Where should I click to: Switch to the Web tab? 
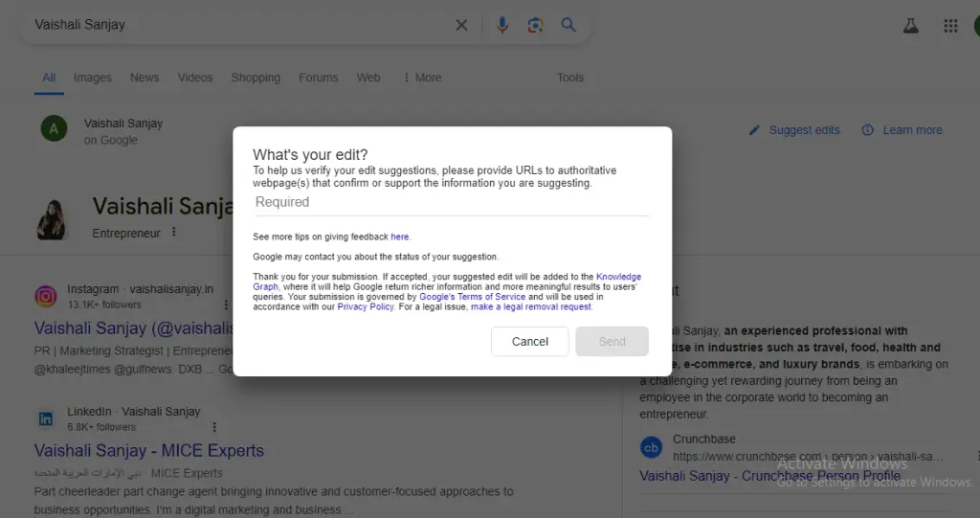(x=368, y=78)
